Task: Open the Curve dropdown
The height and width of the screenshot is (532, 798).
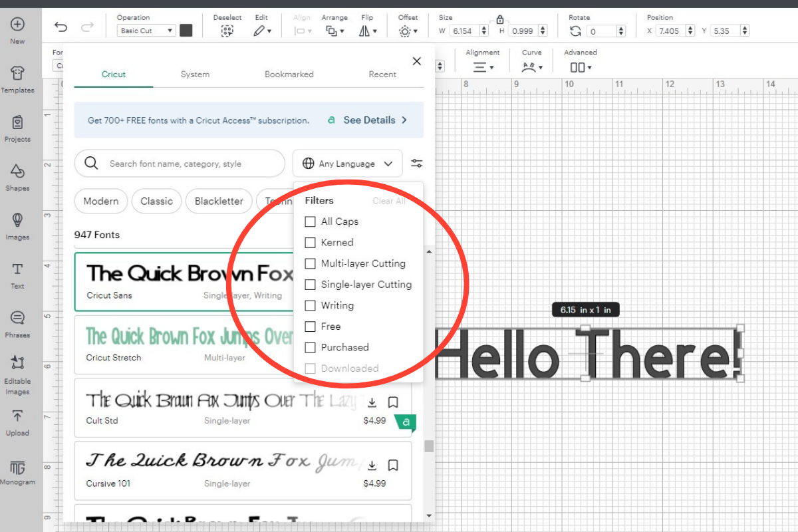Action: click(532, 67)
